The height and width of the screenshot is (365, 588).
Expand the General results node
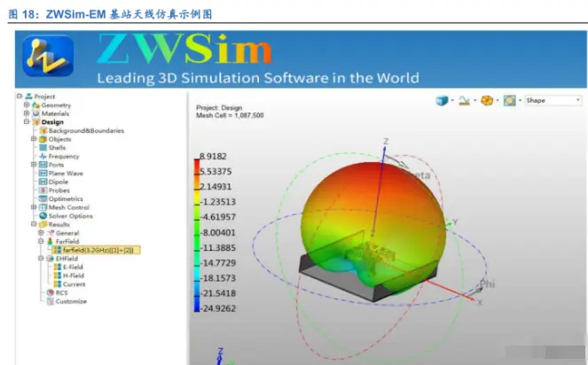coord(41,233)
